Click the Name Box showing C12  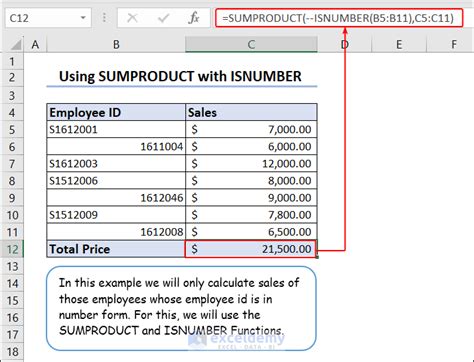[x=48, y=18]
